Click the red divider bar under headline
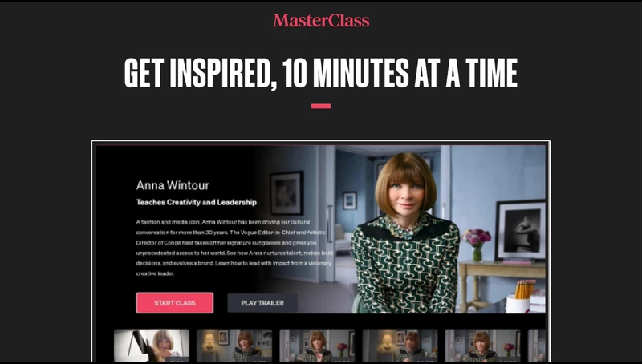The height and width of the screenshot is (364, 642). tap(321, 106)
